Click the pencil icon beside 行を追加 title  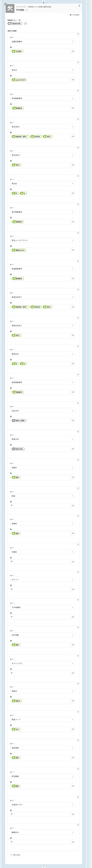27,10
